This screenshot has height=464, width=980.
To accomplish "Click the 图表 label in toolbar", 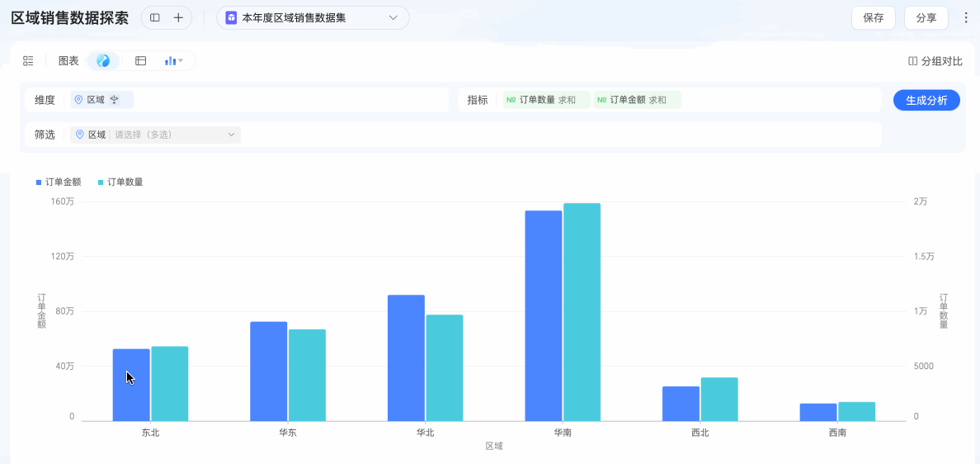I will (68, 60).
